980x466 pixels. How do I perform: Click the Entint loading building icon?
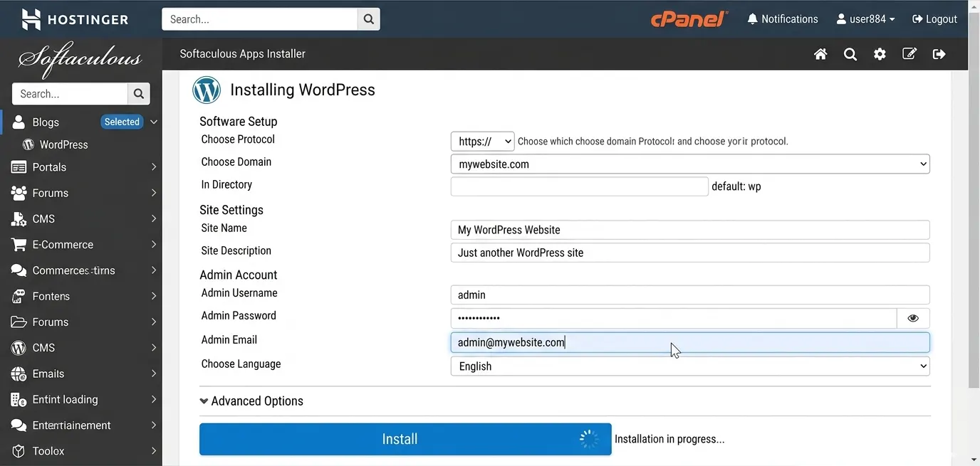19,400
